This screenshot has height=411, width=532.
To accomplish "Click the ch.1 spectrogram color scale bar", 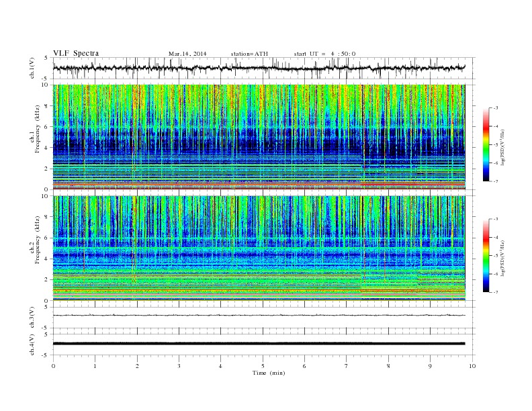I will pos(486,144).
